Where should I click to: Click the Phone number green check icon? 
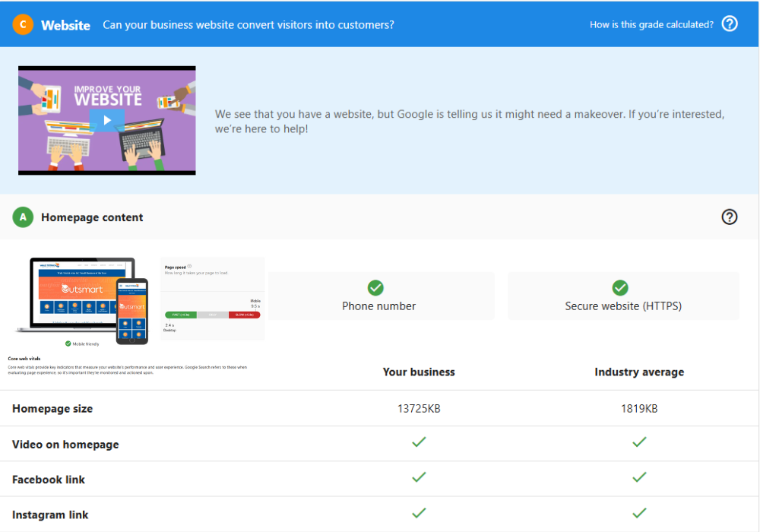pos(375,288)
